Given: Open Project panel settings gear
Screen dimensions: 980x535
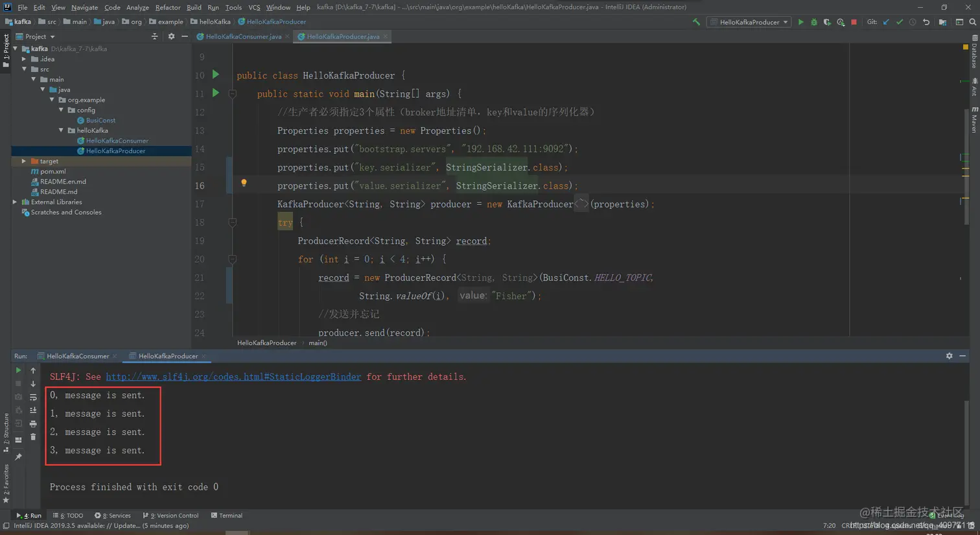Looking at the screenshot, I should [x=171, y=36].
